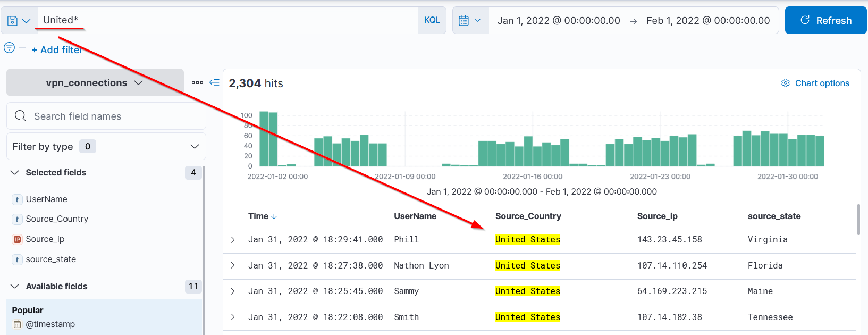Open the vpn_connections index pattern dropdown
The height and width of the screenshot is (335, 868).
tap(95, 83)
